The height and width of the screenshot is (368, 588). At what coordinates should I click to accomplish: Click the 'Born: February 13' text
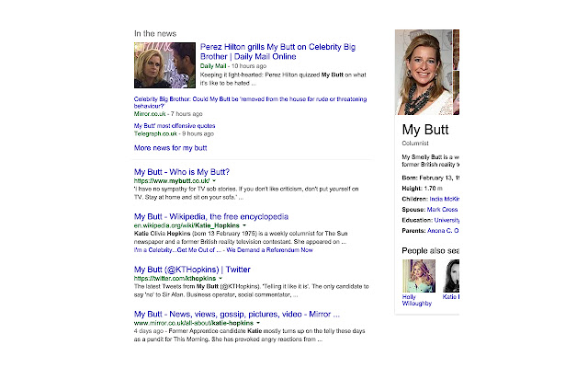[431, 178]
